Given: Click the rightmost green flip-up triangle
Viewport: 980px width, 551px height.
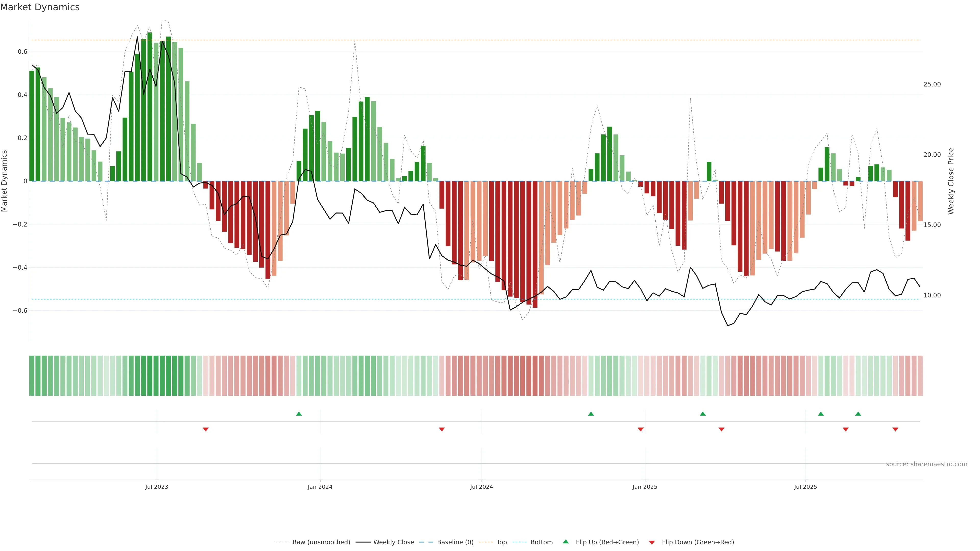Looking at the screenshot, I should [858, 414].
